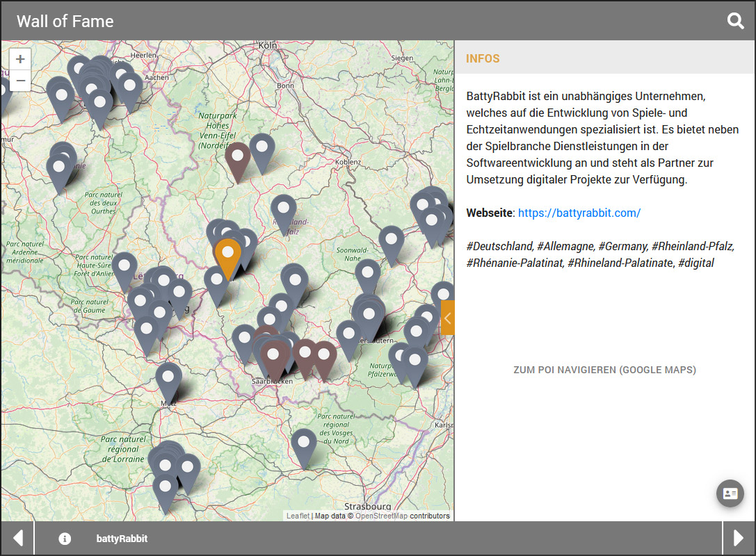Click the Wall of Fame title
The image size is (756, 556).
65,21
